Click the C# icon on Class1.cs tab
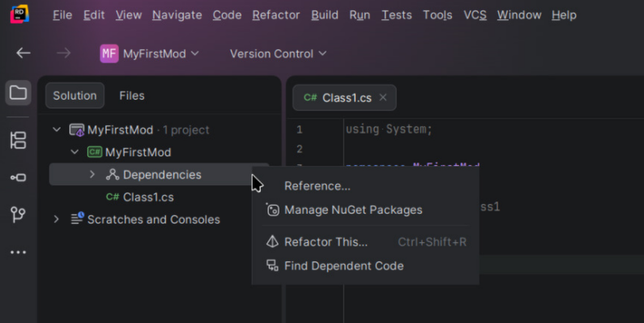The height and width of the screenshot is (323, 644). (x=310, y=98)
